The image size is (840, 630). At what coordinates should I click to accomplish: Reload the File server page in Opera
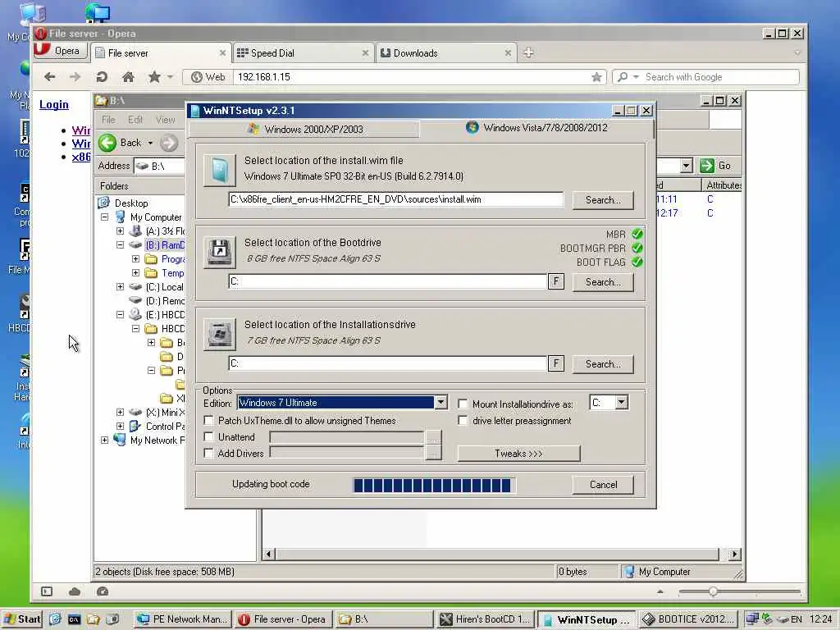(x=102, y=76)
